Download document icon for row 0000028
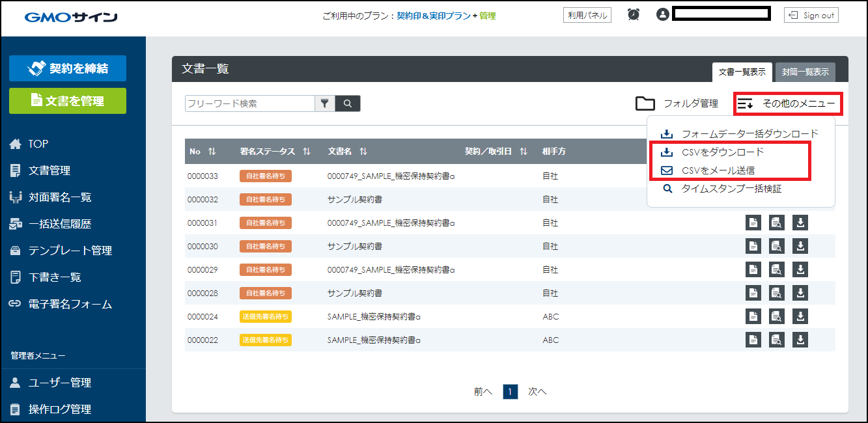The height and width of the screenshot is (423, 868). pos(800,293)
